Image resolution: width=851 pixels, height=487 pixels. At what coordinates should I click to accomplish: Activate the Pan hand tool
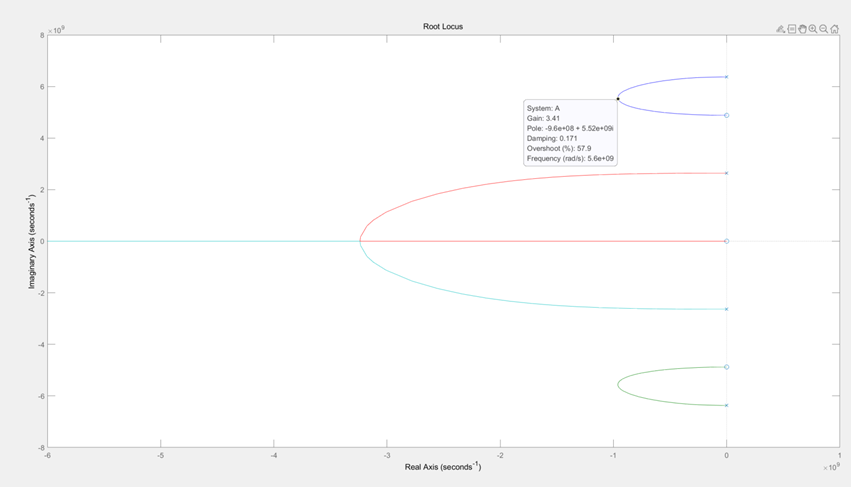click(x=802, y=29)
